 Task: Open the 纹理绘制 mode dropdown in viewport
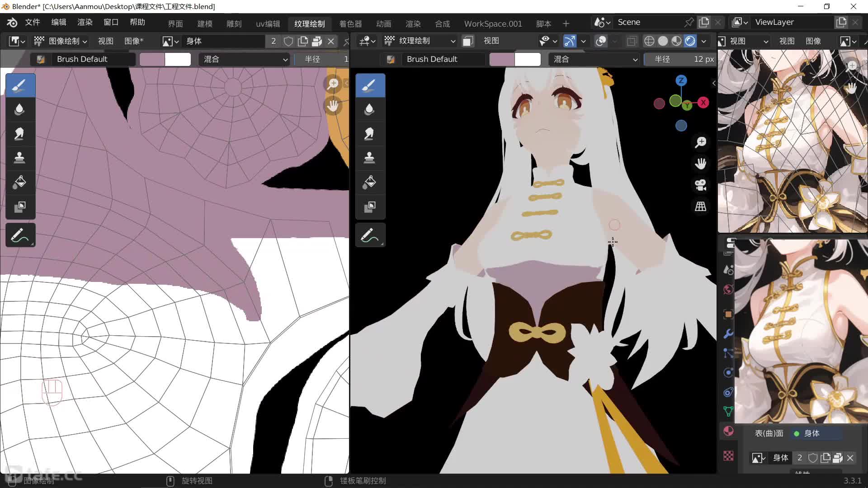point(420,41)
